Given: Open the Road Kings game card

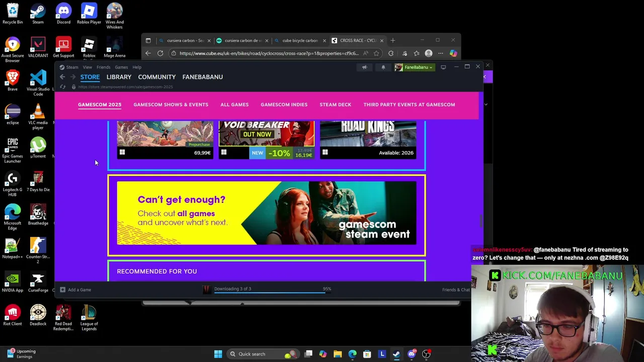Looking at the screenshot, I should (x=368, y=140).
